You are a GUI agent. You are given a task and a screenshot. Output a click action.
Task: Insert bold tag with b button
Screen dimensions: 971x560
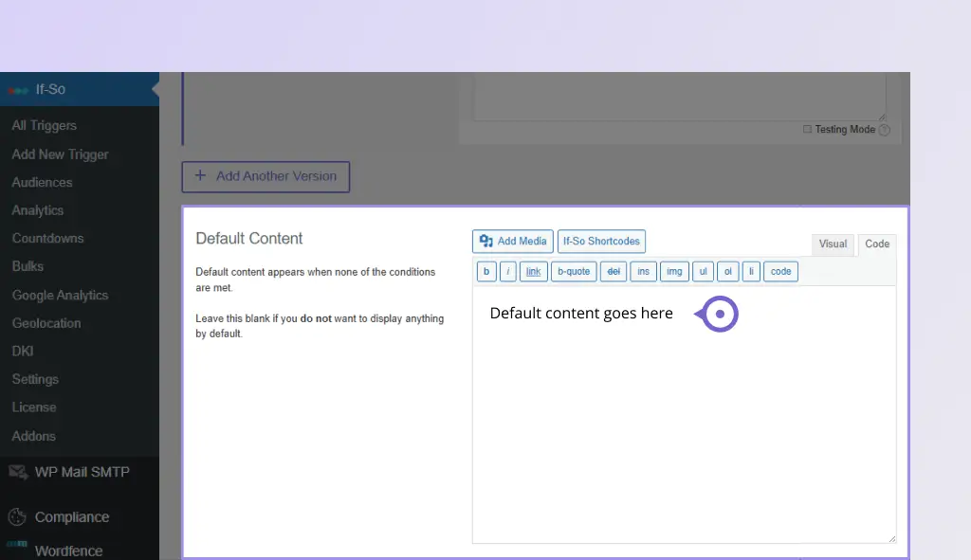[x=486, y=271]
